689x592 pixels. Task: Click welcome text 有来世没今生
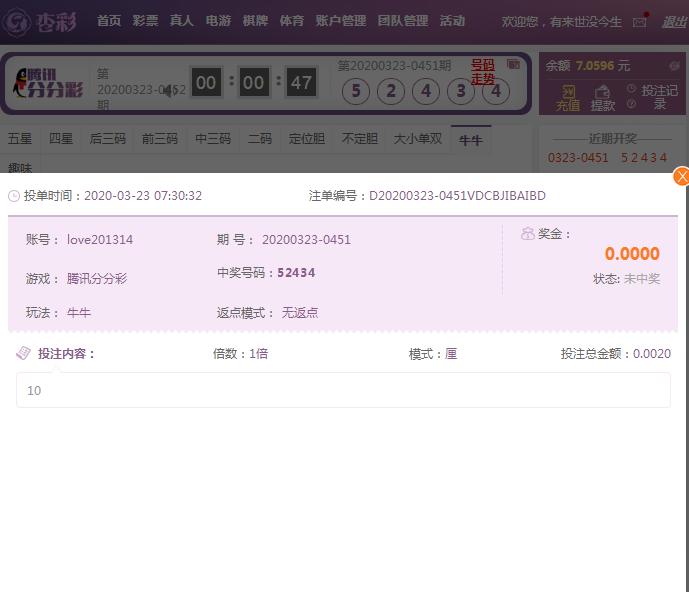click(x=585, y=22)
